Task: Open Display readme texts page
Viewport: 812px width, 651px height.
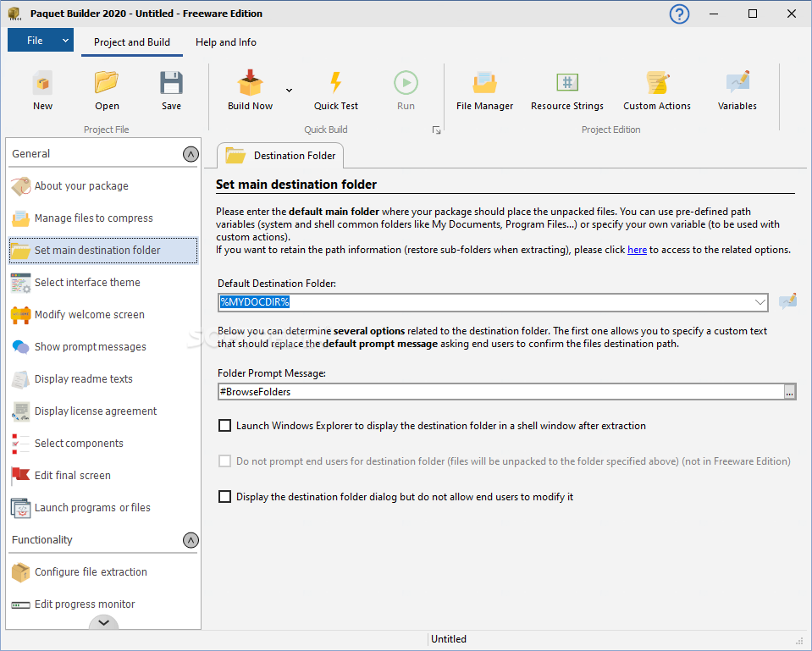Action: pos(103,378)
